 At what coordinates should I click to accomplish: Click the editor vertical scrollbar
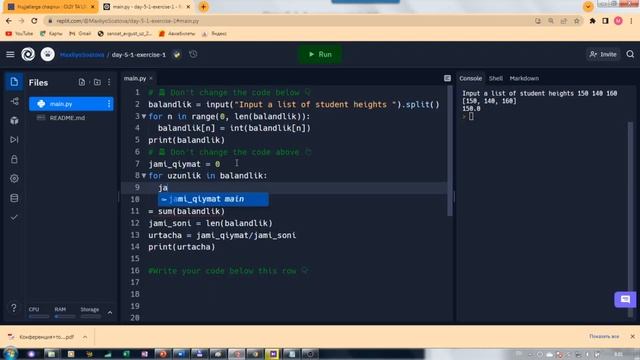click(450, 151)
